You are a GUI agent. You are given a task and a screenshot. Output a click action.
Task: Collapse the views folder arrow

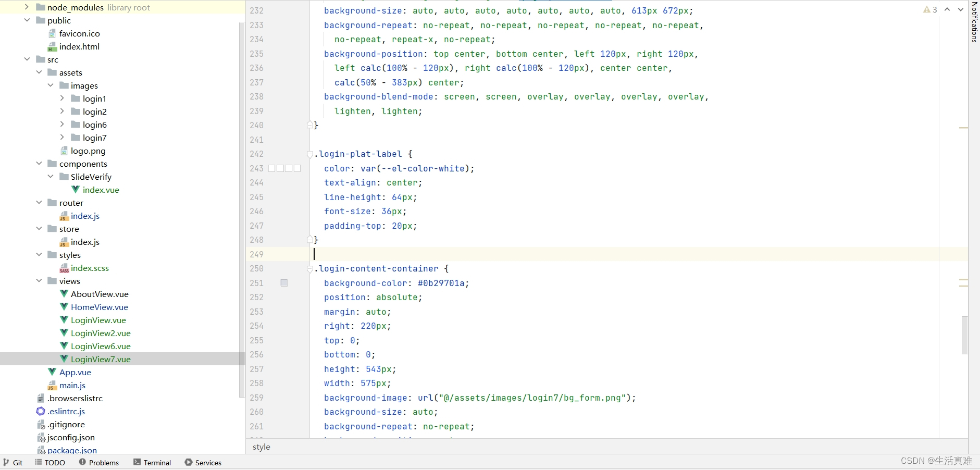[x=39, y=281]
